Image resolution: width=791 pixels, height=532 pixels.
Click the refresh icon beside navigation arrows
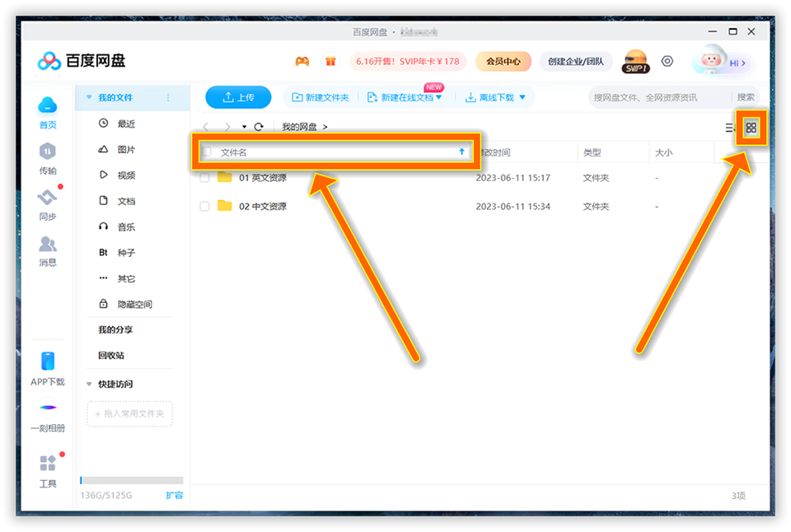(259, 127)
